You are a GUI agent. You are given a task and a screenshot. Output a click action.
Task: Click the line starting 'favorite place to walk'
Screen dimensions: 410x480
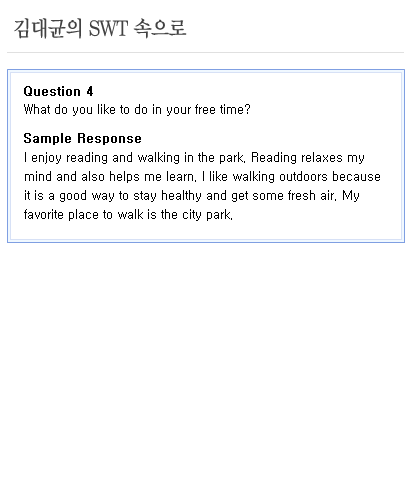pyautogui.click(x=128, y=215)
